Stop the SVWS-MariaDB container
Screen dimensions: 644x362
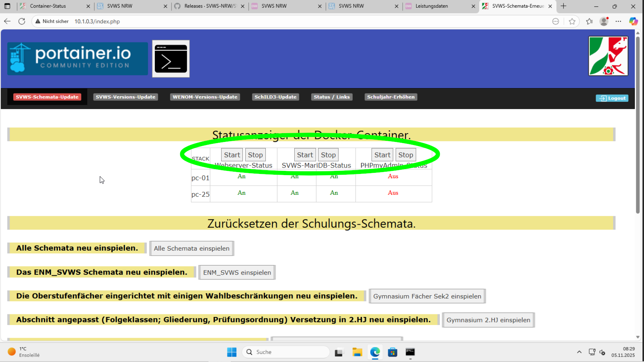(x=328, y=155)
